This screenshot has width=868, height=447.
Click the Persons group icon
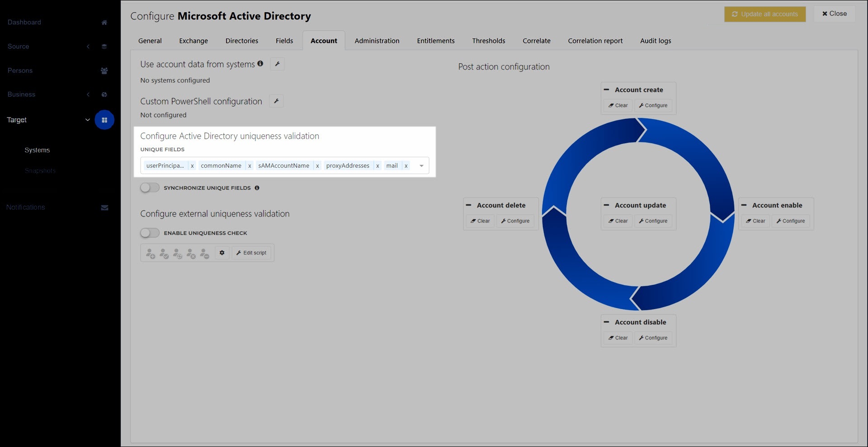(104, 71)
